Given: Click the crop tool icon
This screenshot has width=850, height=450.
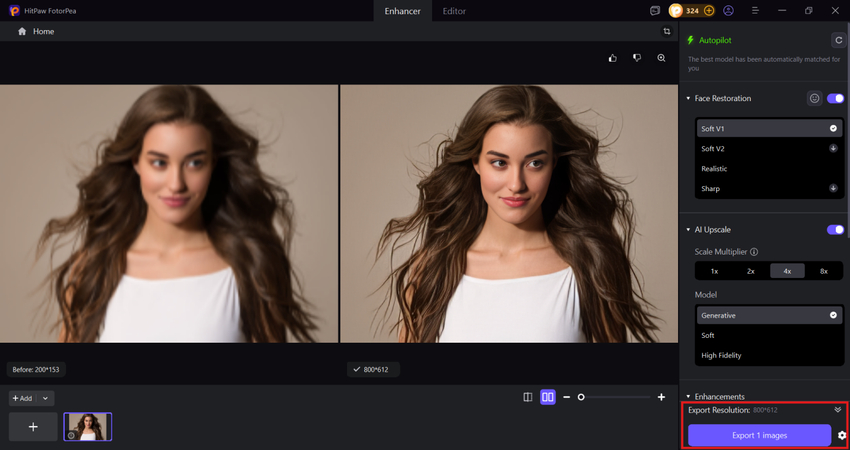Looking at the screenshot, I should click(x=666, y=32).
